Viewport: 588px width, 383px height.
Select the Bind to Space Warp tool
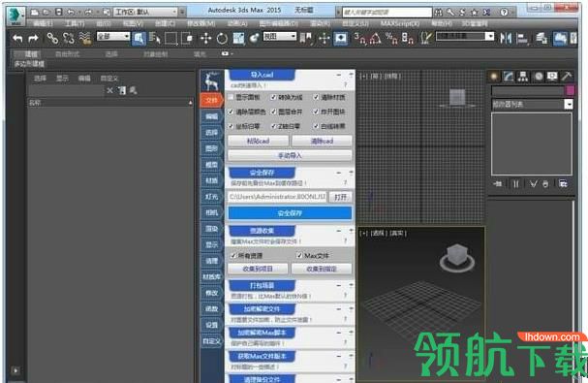[85, 39]
